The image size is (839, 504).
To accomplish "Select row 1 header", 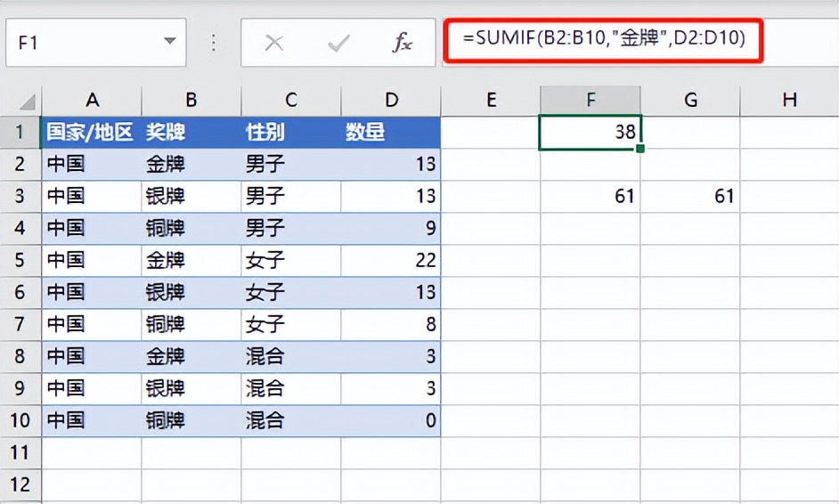I will [20, 132].
